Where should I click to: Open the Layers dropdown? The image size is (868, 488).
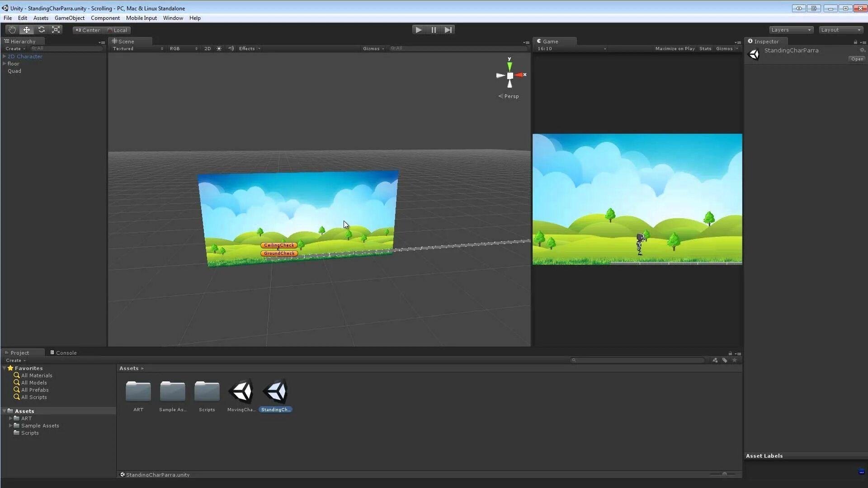791,30
